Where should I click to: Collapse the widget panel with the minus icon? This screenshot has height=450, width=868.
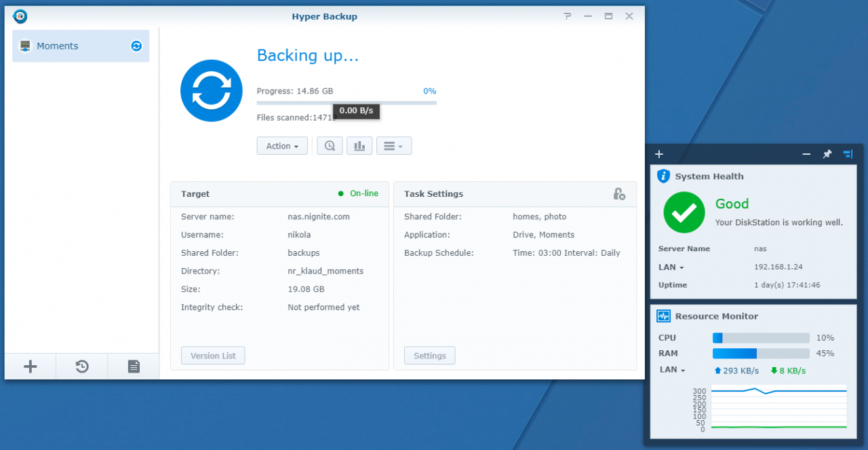(x=806, y=154)
